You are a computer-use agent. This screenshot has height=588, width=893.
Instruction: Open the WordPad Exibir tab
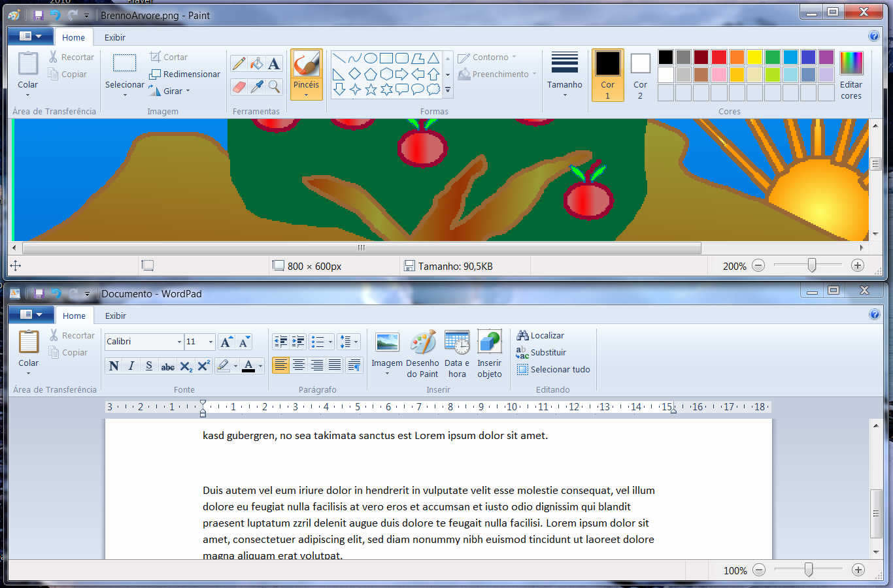116,316
